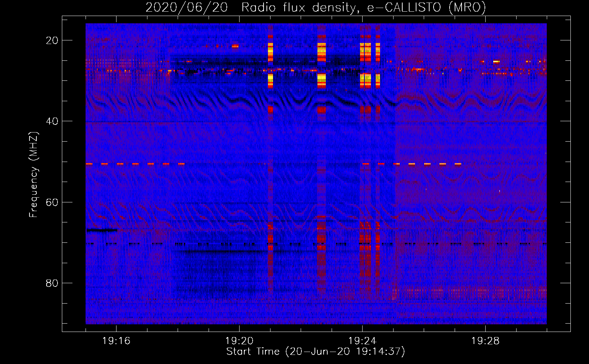Click the 19:28 time tick label
The width and height of the screenshot is (589, 364).
click(x=485, y=341)
